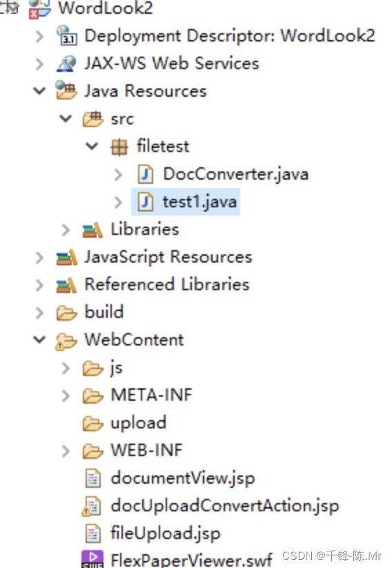The height and width of the screenshot is (568, 392).
Task: Expand the Referenced Libraries node
Action: (x=39, y=285)
